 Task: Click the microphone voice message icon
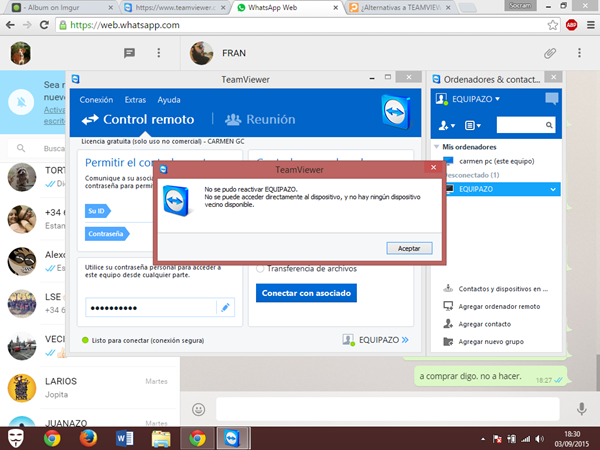[581, 409]
